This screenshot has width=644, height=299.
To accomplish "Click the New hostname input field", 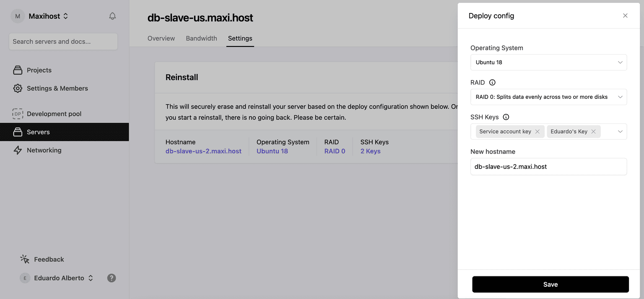I will (x=548, y=167).
